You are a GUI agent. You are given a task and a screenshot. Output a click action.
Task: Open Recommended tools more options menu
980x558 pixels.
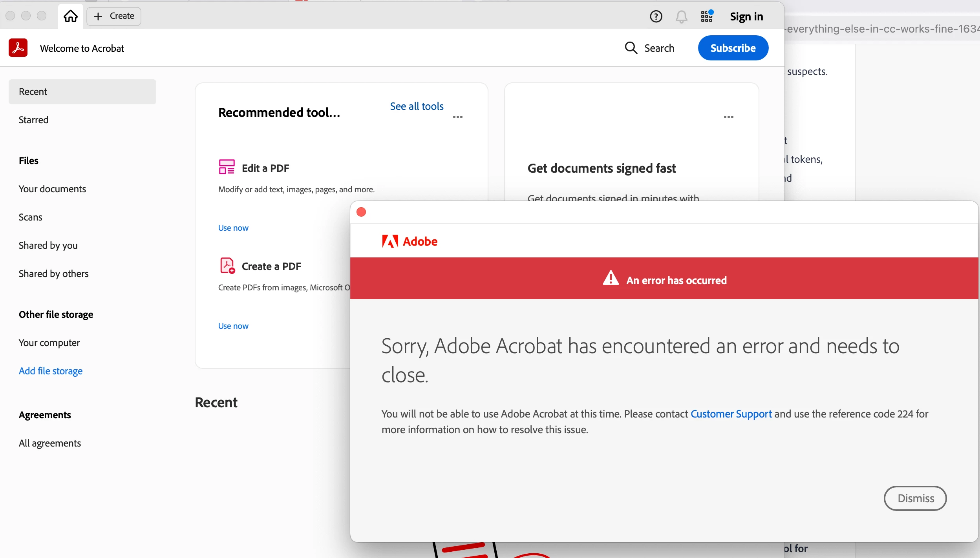458,117
